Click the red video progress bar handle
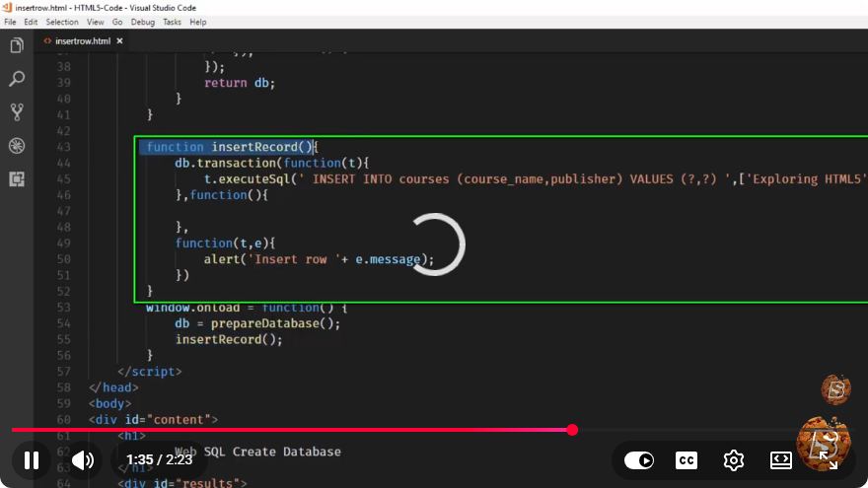This screenshot has width=868, height=488. pyautogui.click(x=572, y=430)
